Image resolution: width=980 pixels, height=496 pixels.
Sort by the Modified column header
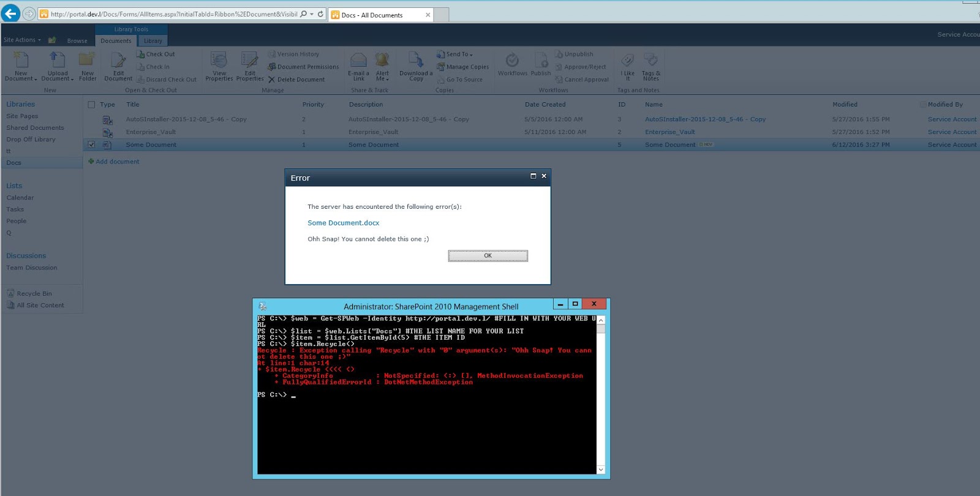pyautogui.click(x=845, y=105)
